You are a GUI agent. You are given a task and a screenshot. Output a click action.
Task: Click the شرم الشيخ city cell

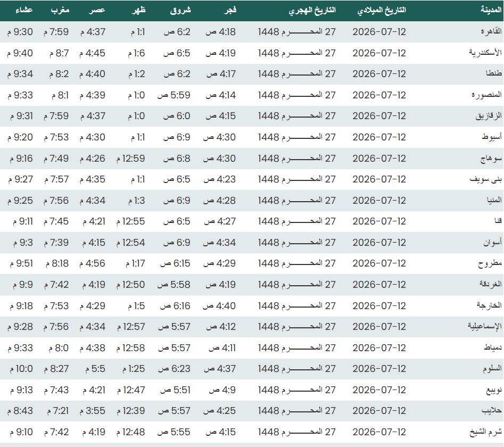pos(485,432)
